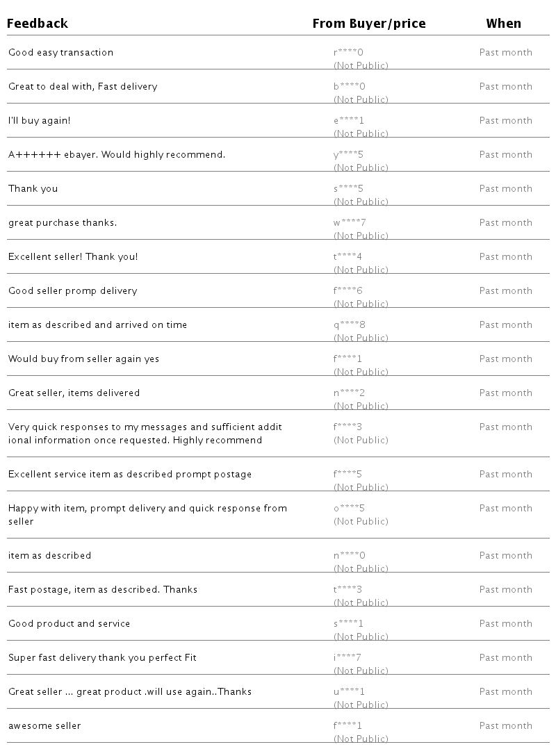Open buyer u****1 profile
Image resolution: width=556 pixels, height=756 pixels.
coord(349,692)
